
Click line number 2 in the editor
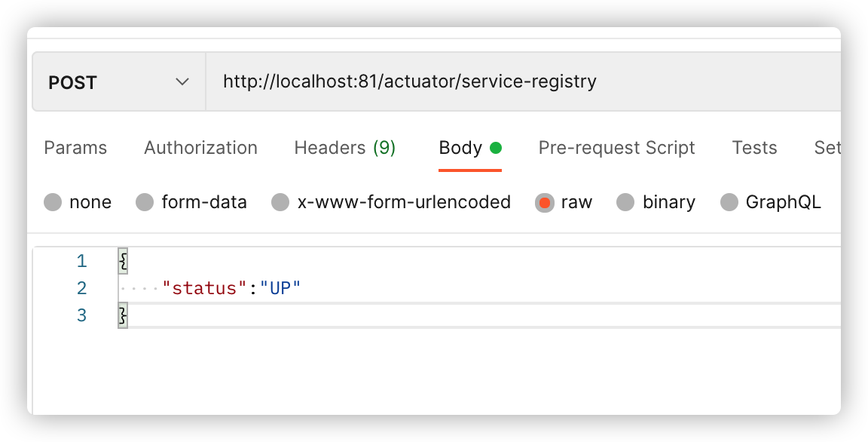click(81, 288)
